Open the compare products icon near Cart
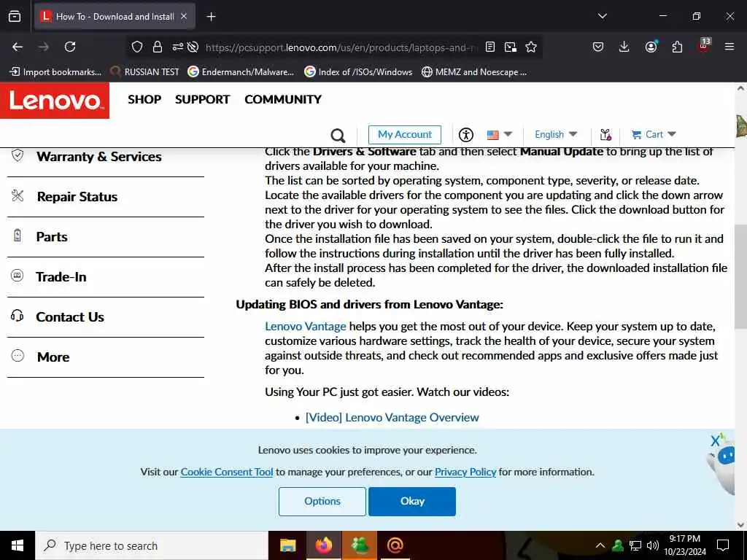This screenshot has width=747, height=560. pyautogui.click(x=605, y=135)
